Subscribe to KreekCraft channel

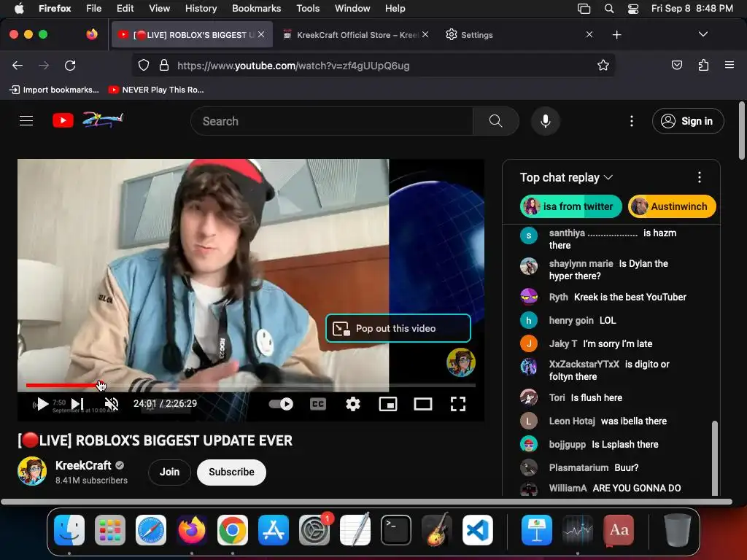(x=231, y=472)
